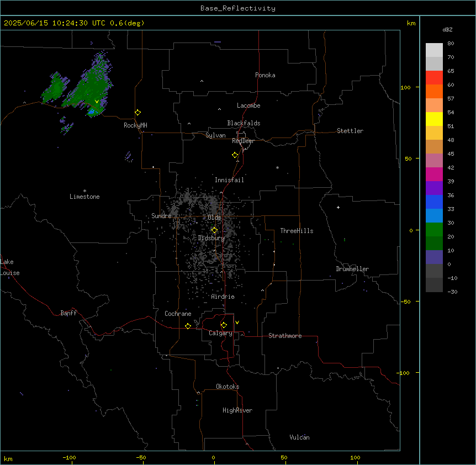This screenshot has height=465, width=476.
Task: Select the orange 60 dBZ legend swatch
Action: (x=434, y=91)
